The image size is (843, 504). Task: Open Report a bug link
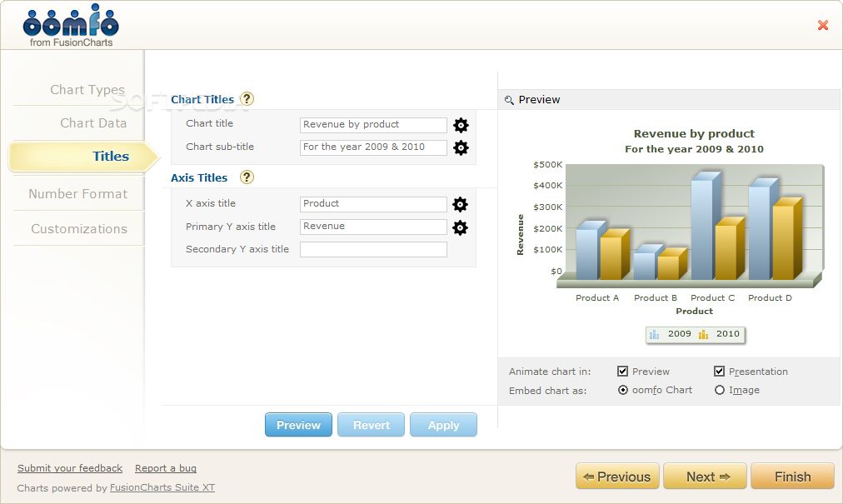pyautogui.click(x=166, y=468)
